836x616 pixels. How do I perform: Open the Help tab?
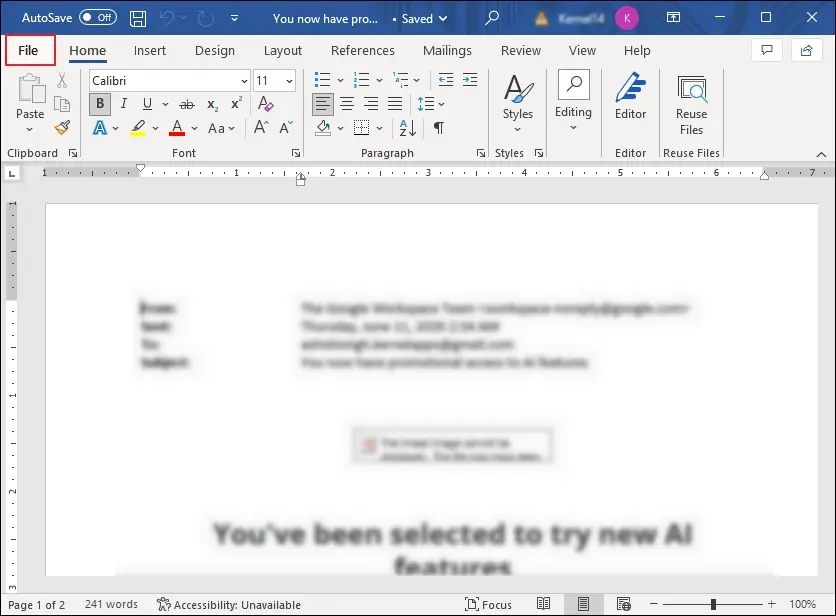pos(637,51)
